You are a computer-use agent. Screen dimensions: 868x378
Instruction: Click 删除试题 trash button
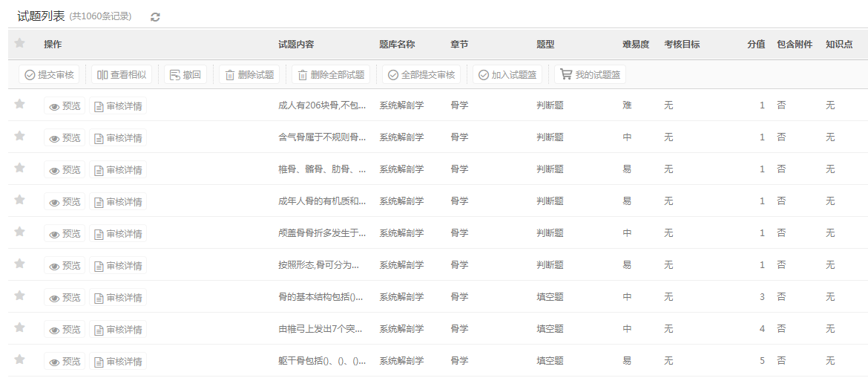point(249,75)
